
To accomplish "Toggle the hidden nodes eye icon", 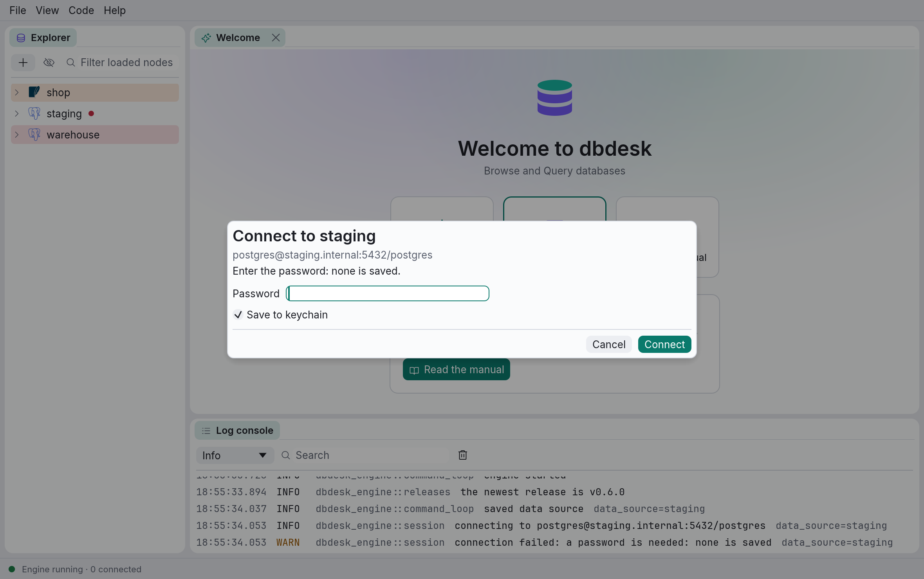I will (x=49, y=63).
